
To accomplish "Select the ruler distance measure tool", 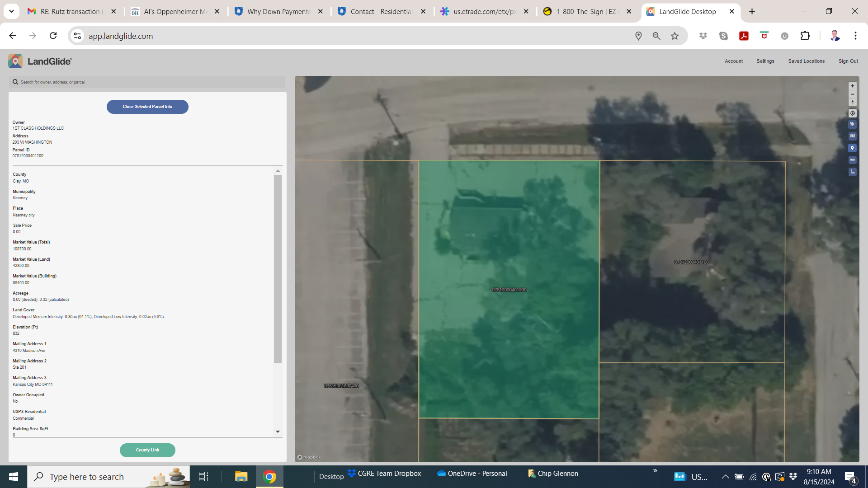I will click(x=852, y=160).
